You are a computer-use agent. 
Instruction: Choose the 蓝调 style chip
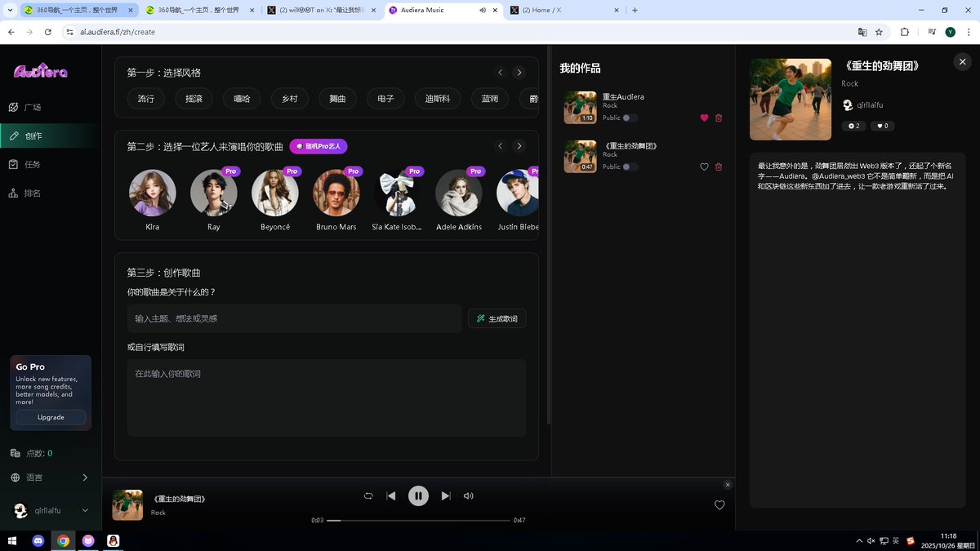pos(490,99)
